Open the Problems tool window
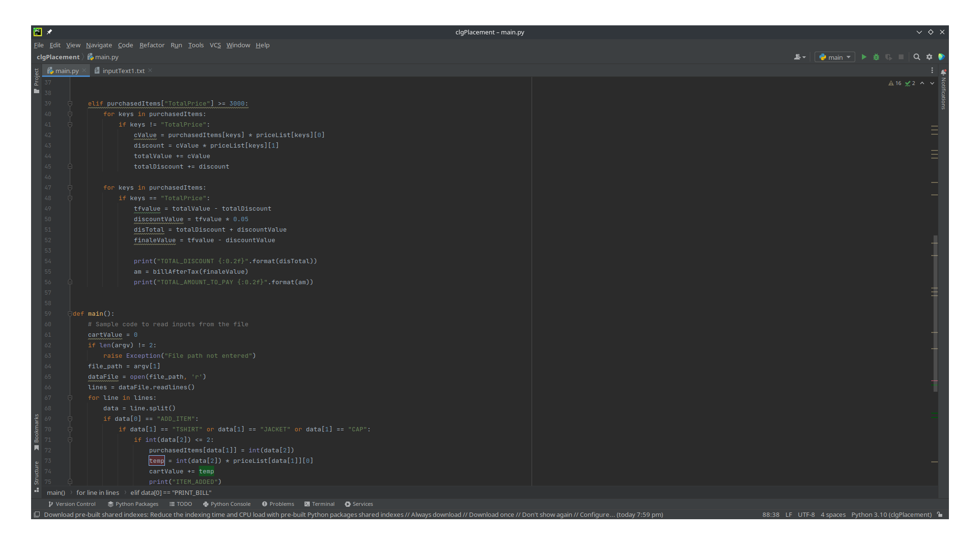Image resolution: width=980 pixels, height=556 pixels. click(278, 503)
